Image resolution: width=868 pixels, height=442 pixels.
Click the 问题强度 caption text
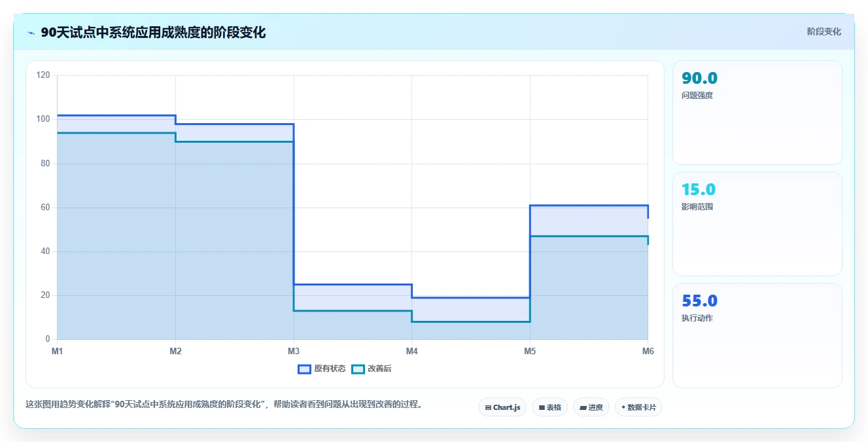click(x=697, y=96)
